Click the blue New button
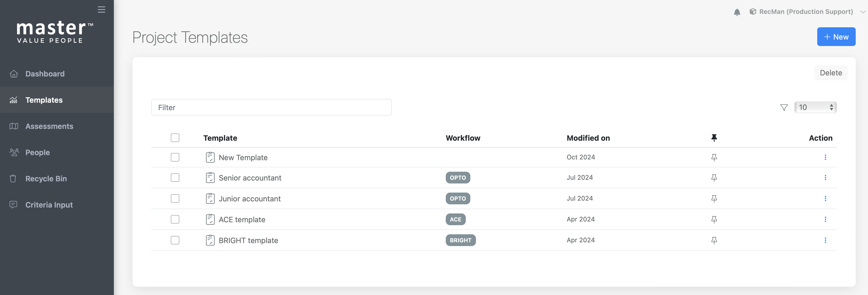This screenshot has width=868, height=295. [x=836, y=37]
